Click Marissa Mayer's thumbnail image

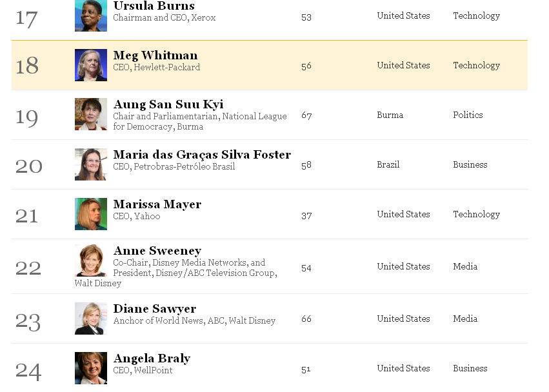pyautogui.click(x=91, y=214)
